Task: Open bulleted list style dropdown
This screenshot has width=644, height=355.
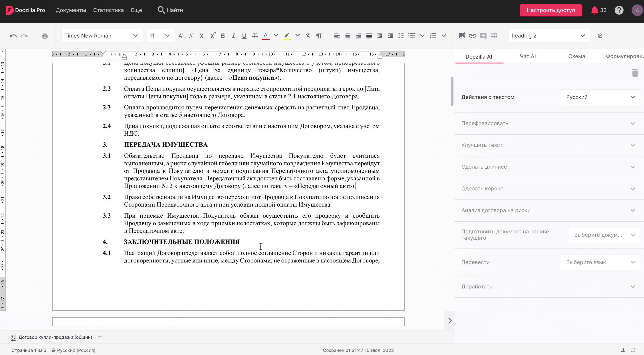Action: (x=422, y=36)
